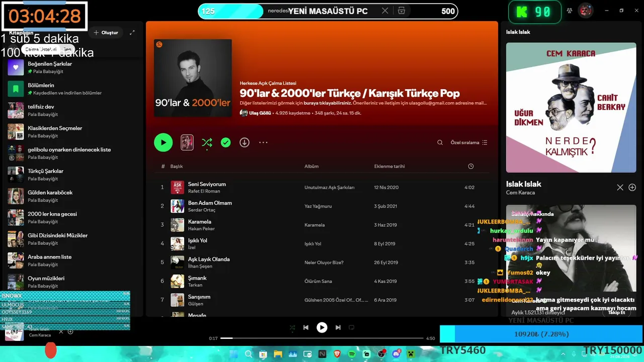Sort tracks by Eklenme tarihi column header

click(x=389, y=166)
